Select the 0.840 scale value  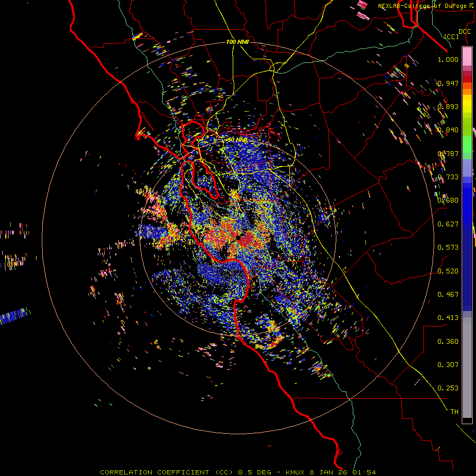[x=448, y=130]
